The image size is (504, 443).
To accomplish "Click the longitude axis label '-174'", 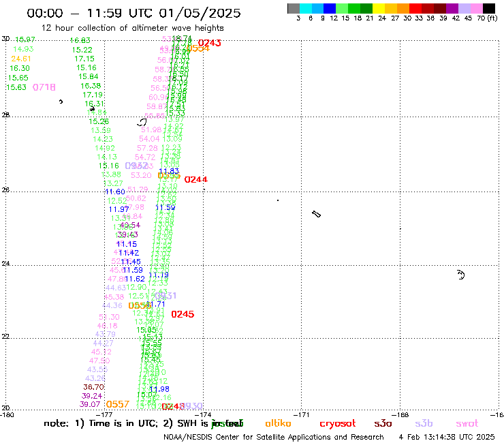I will tap(204, 415).
